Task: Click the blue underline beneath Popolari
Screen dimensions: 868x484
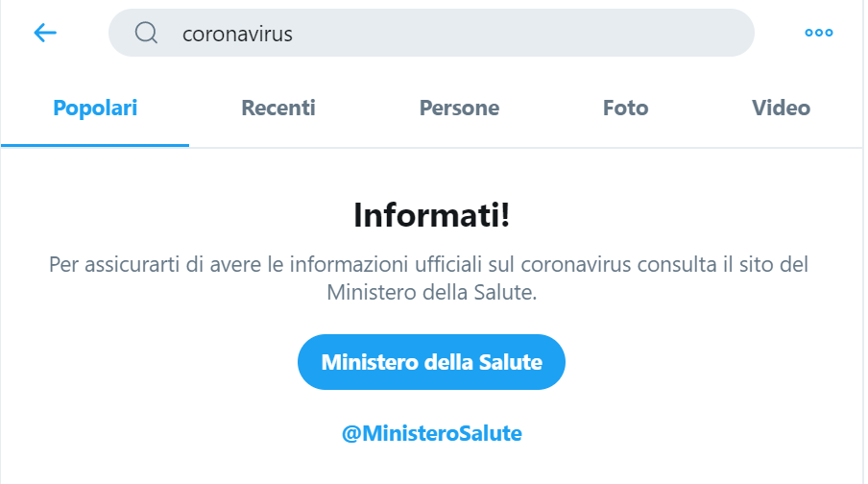Action: (95, 145)
